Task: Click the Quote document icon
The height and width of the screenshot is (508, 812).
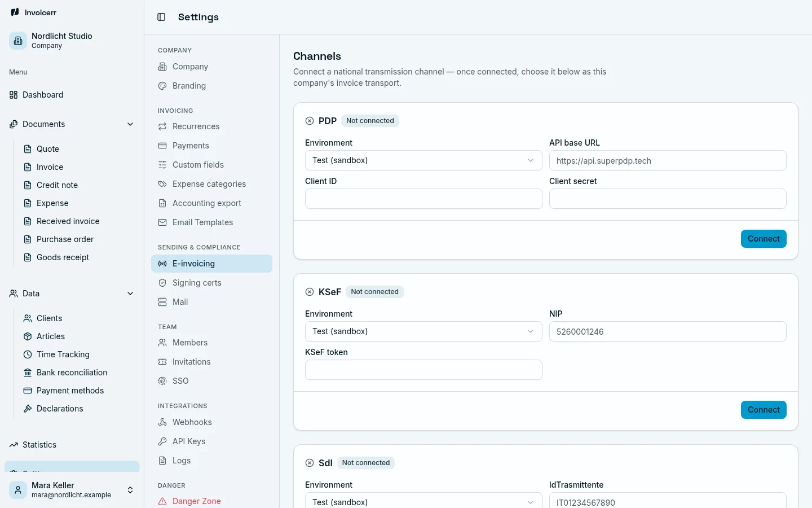Action: pos(28,149)
